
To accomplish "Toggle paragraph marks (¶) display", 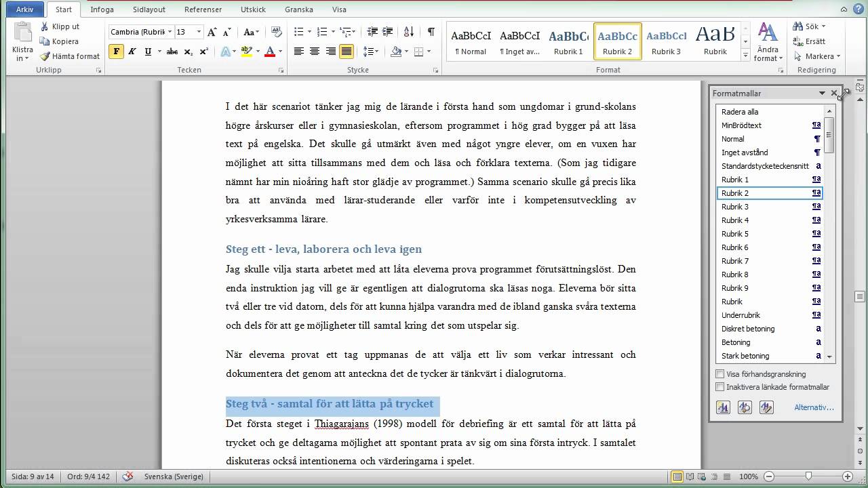I will 431,32.
